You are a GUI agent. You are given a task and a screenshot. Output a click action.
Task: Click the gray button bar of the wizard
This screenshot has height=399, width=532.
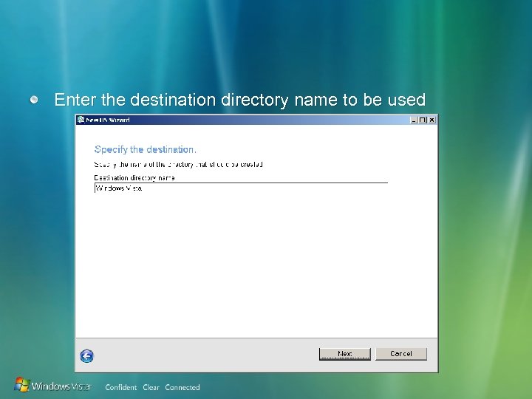pyautogui.click(x=256, y=355)
